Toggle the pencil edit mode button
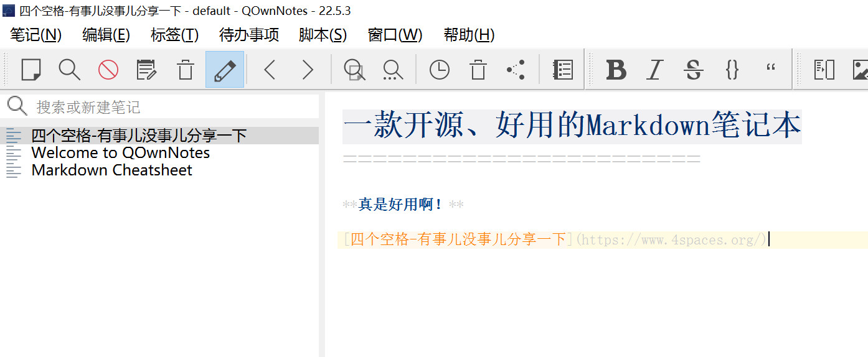 click(224, 70)
